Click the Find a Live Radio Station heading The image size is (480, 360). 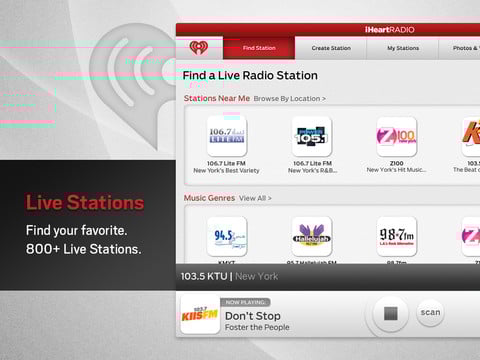250,76
